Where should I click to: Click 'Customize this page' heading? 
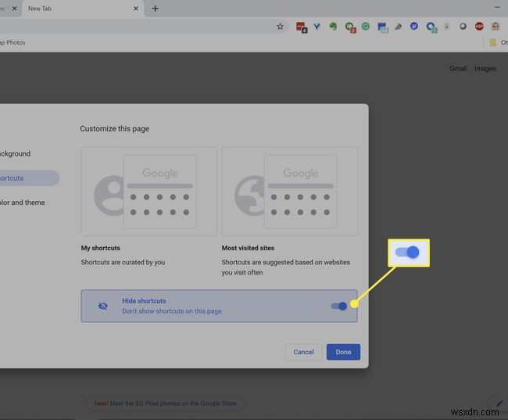(115, 129)
